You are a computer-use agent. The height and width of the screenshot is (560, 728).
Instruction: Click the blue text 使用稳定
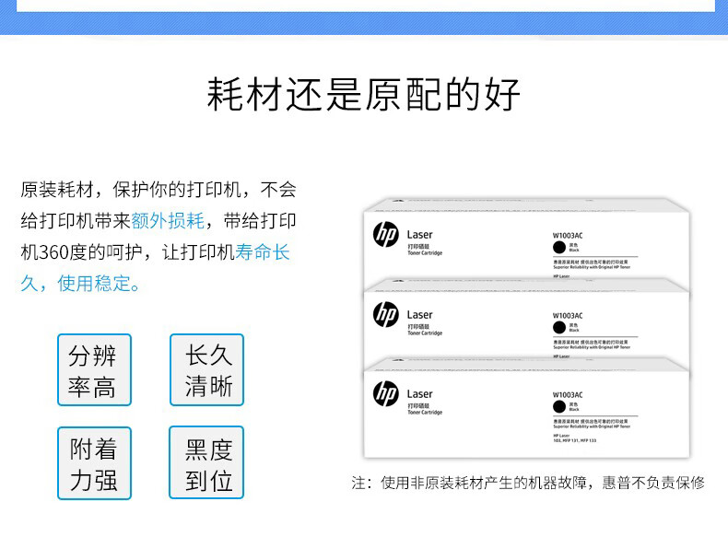pyautogui.click(x=94, y=283)
